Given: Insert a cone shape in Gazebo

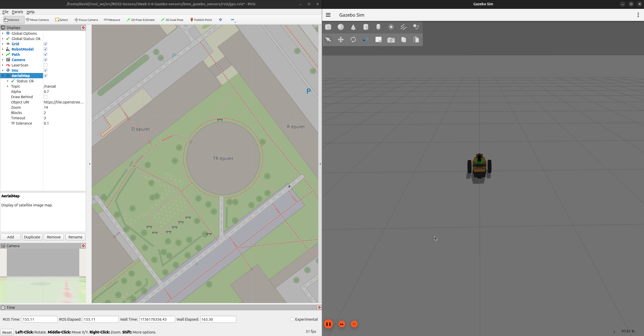Looking at the screenshot, I should click(x=353, y=27).
